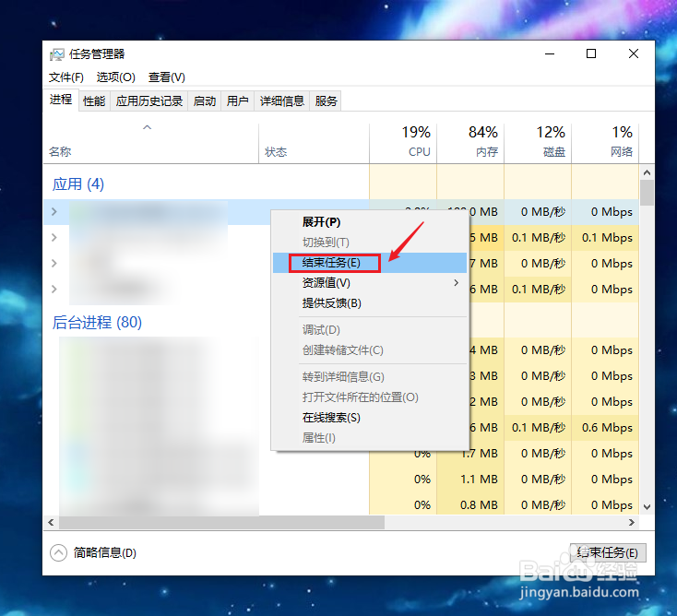Screen dimensions: 677x616
Task: Switch to the 服务 tab
Action: [326, 101]
